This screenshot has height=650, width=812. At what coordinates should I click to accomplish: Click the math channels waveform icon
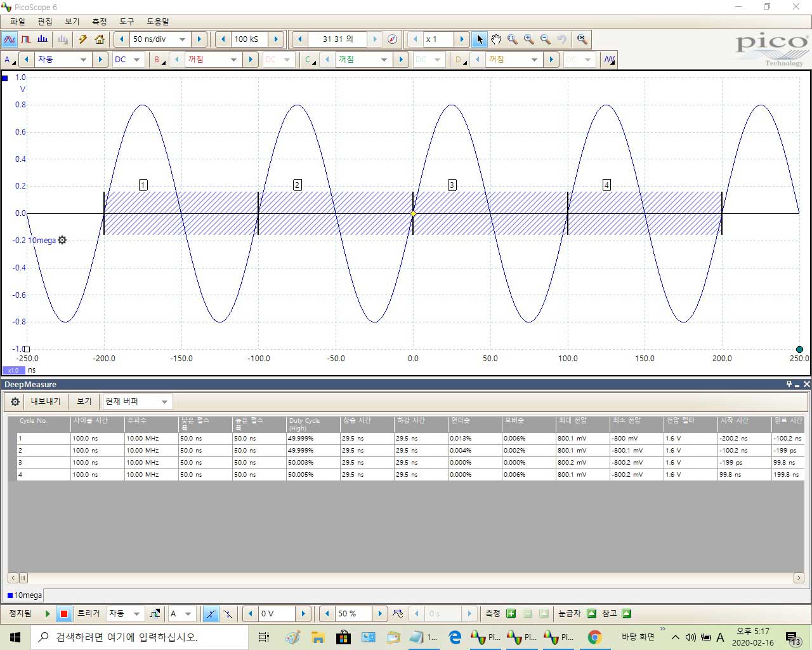[x=609, y=60]
